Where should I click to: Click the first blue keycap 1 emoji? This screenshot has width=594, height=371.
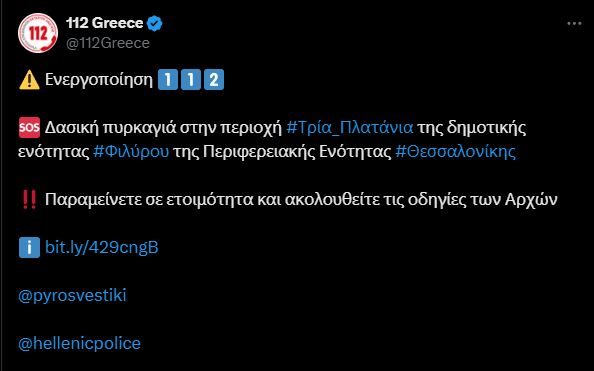[x=168, y=80]
